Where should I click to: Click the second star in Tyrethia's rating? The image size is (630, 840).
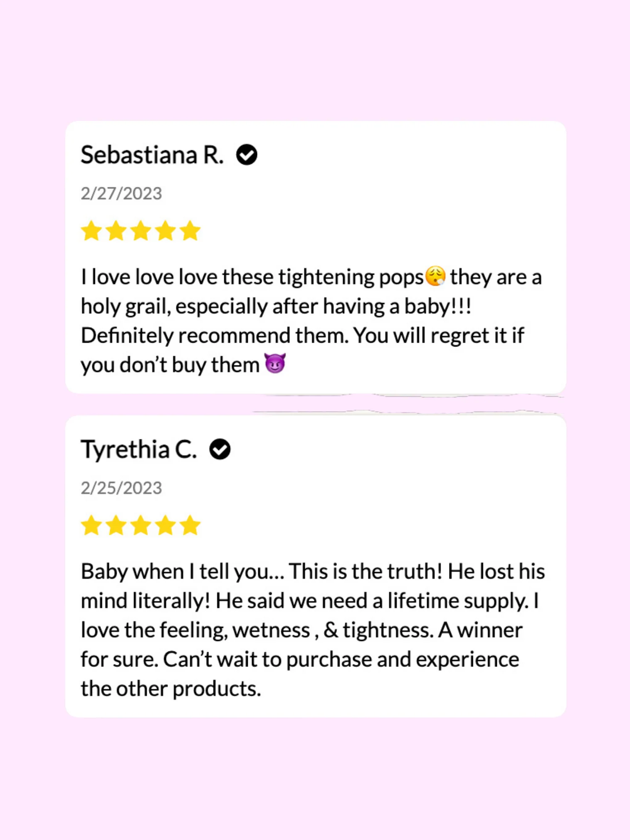click(116, 525)
